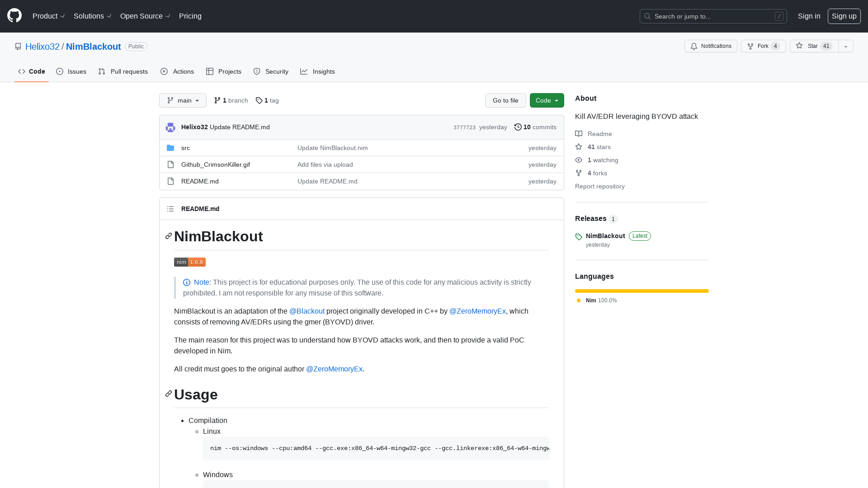868x488 pixels.
Task: Open the src folder icon
Action: (170, 148)
